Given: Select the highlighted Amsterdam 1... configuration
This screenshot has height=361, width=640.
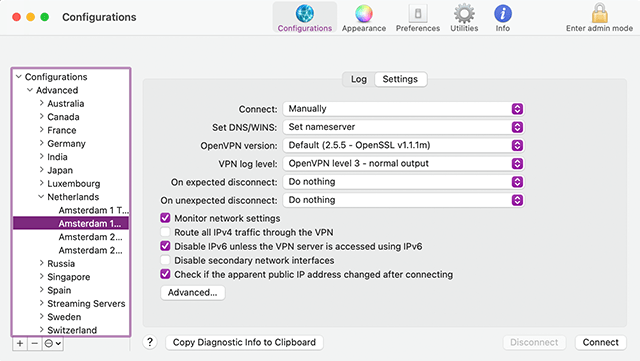Looking at the screenshot, I should [71, 223].
